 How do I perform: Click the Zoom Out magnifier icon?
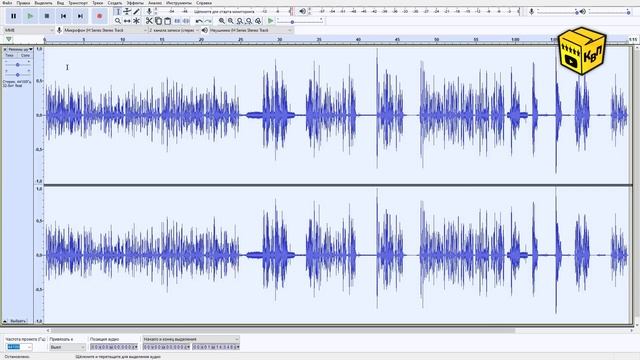click(231, 21)
